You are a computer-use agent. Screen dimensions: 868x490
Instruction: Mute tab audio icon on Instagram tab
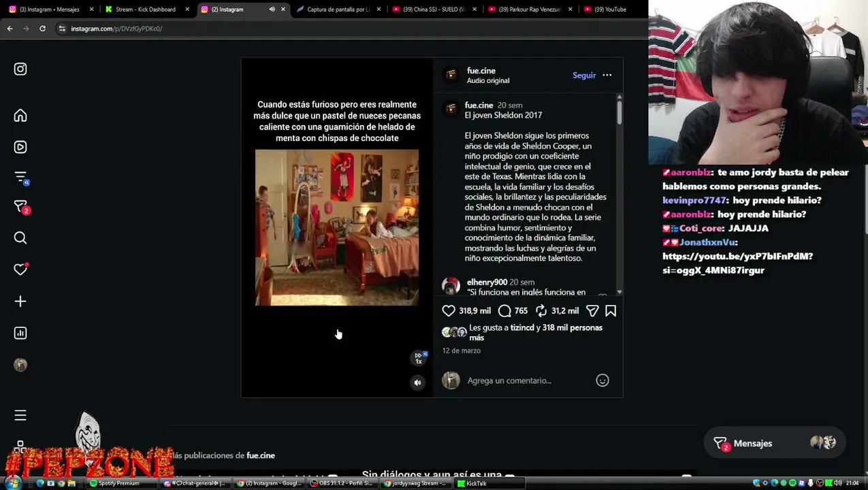tap(272, 10)
